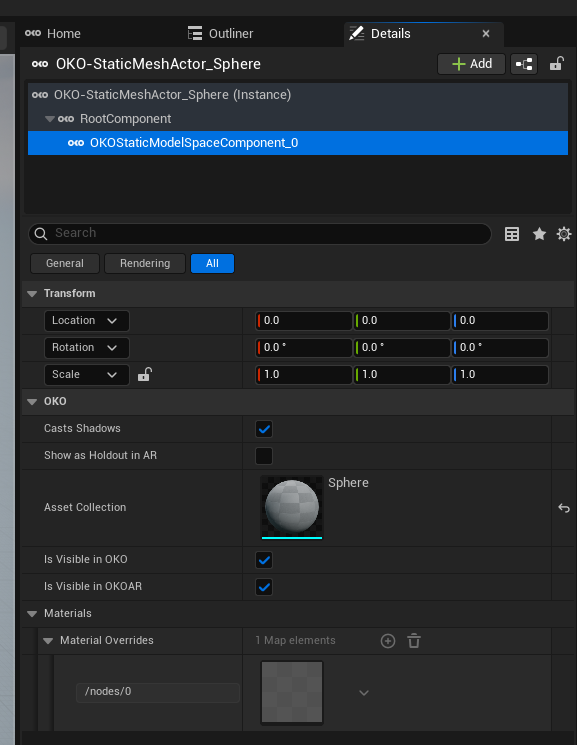Select OKO-StaticMeshActor_Sphere (Instance) row

tap(298, 95)
